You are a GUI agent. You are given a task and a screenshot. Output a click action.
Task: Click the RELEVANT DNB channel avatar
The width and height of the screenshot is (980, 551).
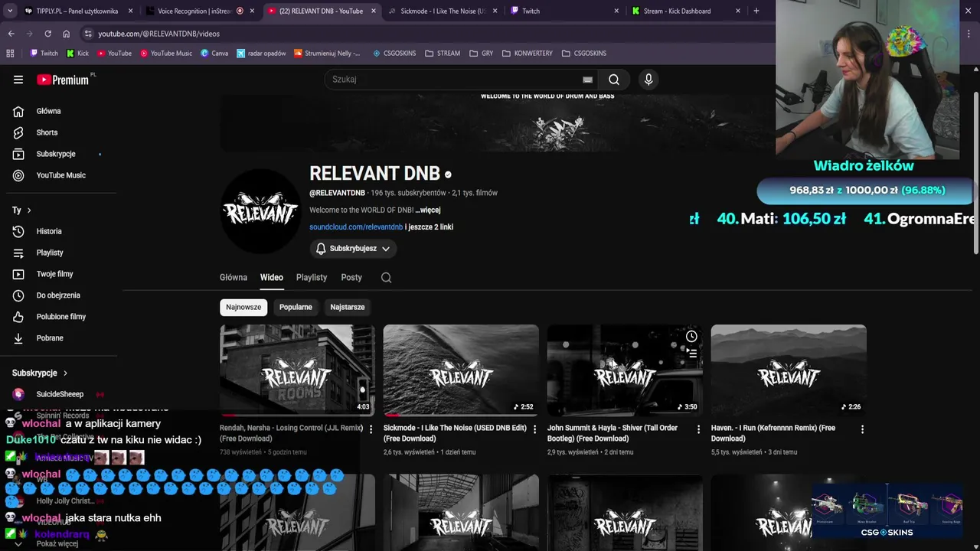coord(260,212)
